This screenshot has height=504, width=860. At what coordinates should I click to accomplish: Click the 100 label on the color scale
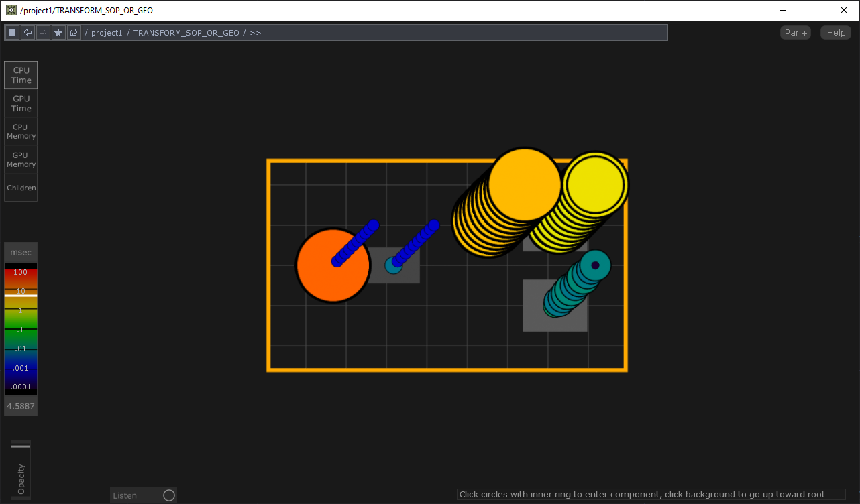(x=21, y=272)
